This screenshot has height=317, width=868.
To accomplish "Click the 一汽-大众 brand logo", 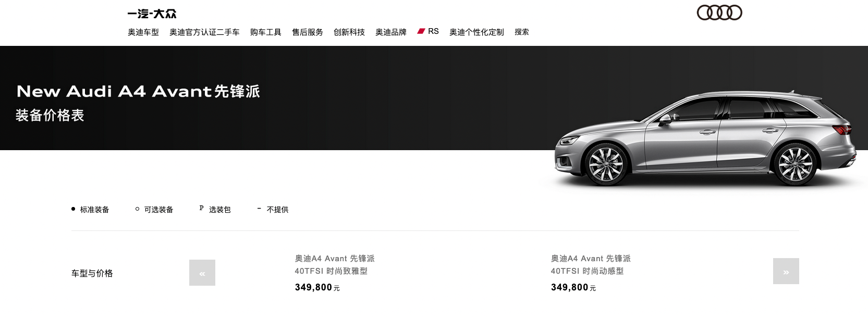I will coord(152,14).
